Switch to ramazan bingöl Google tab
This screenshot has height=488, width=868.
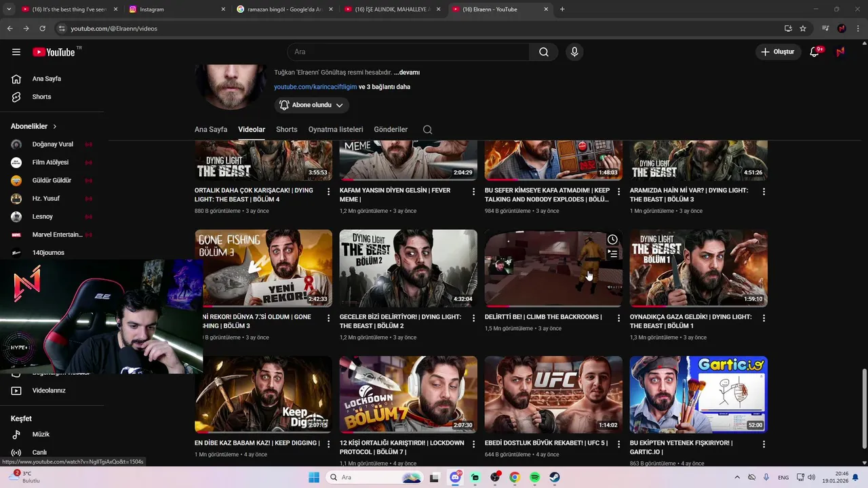283,9
